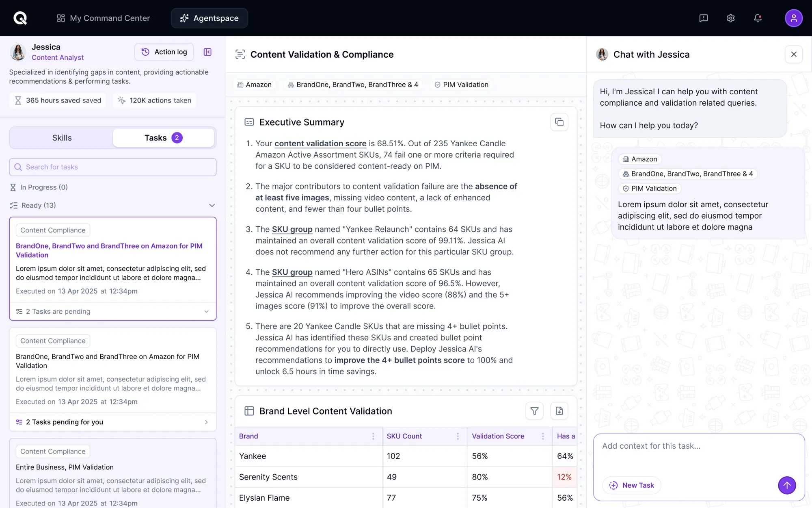Click the 365 hours saved badge
Image resolution: width=812 pixels, height=508 pixels.
[x=58, y=100]
